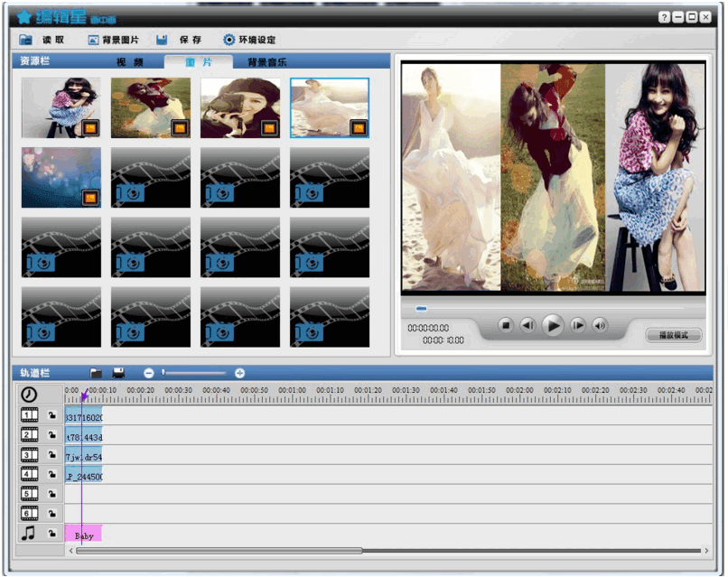This screenshot has height=577, width=728.
Task: Select the pink Baby audio clip
Action: point(84,535)
